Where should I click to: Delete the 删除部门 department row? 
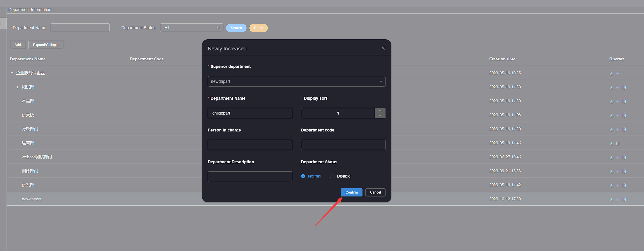[624, 171]
